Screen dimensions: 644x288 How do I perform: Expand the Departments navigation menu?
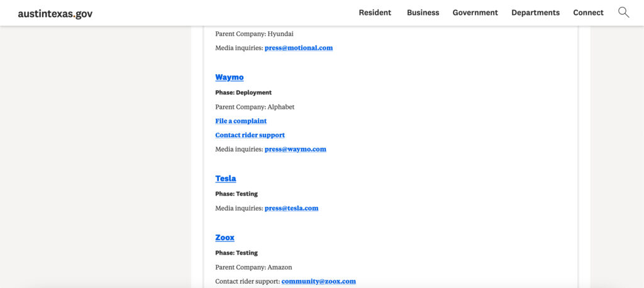point(536,13)
